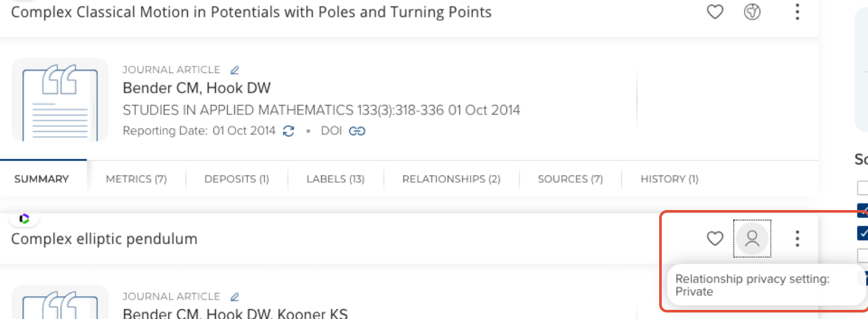Favourite the Complex Classical Motion publication heart
This screenshot has height=319, width=868.
(715, 12)
